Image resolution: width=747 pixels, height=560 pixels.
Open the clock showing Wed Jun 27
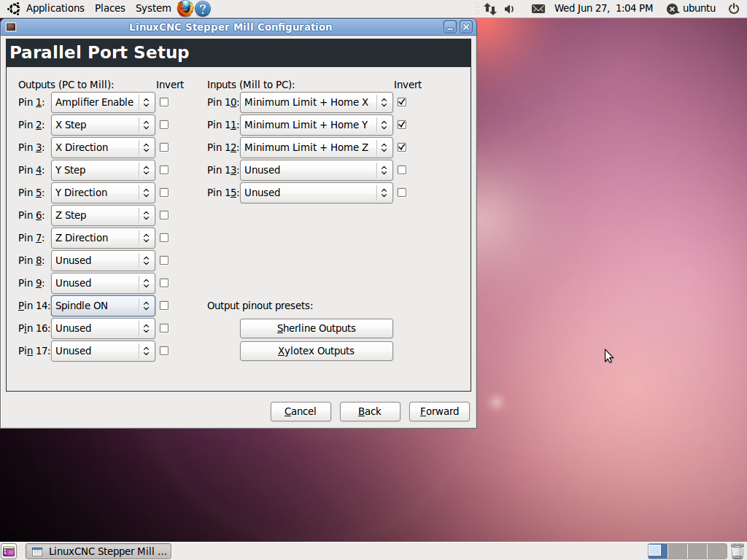pos(603,9)
